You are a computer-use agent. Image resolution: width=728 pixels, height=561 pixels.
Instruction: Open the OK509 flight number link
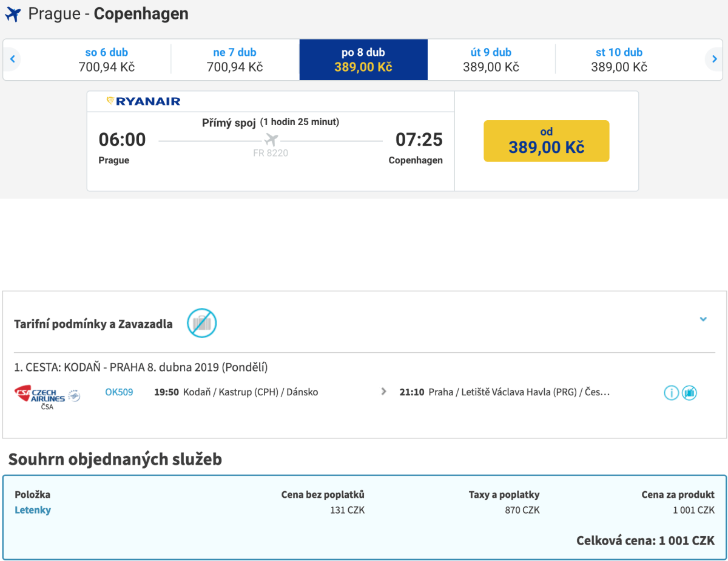click(x=119, y=392)
